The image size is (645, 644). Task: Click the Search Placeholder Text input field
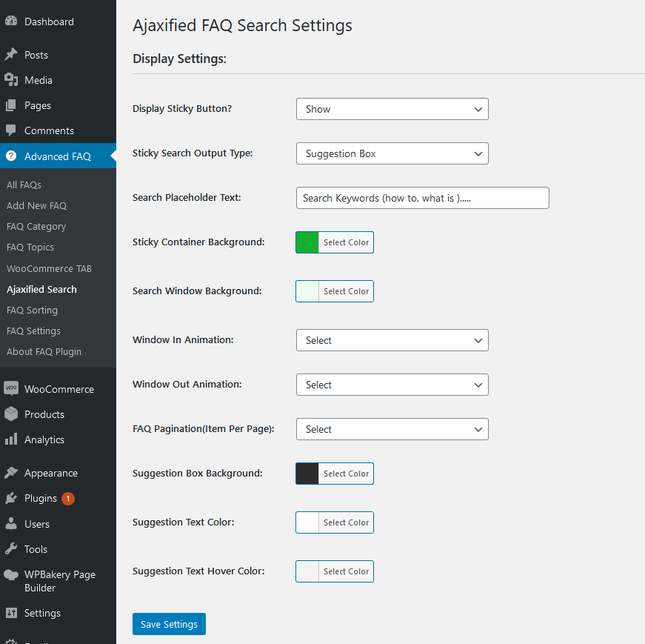tap(422, 198)
